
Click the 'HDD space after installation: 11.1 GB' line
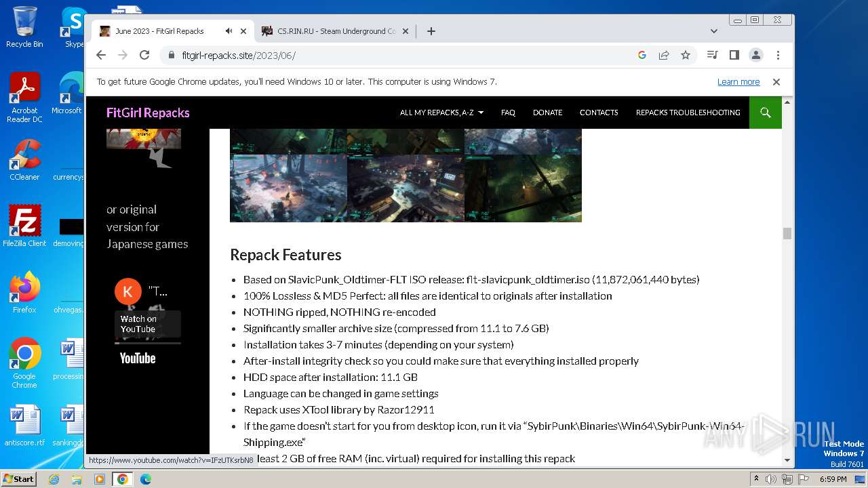[x=330, y=377]
